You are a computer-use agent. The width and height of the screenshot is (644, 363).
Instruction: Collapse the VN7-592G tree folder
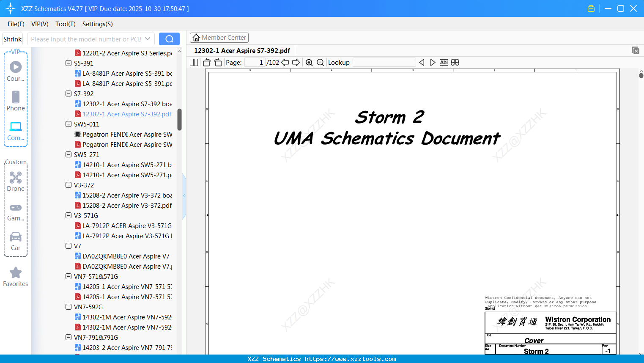click(x=69, y=307)
